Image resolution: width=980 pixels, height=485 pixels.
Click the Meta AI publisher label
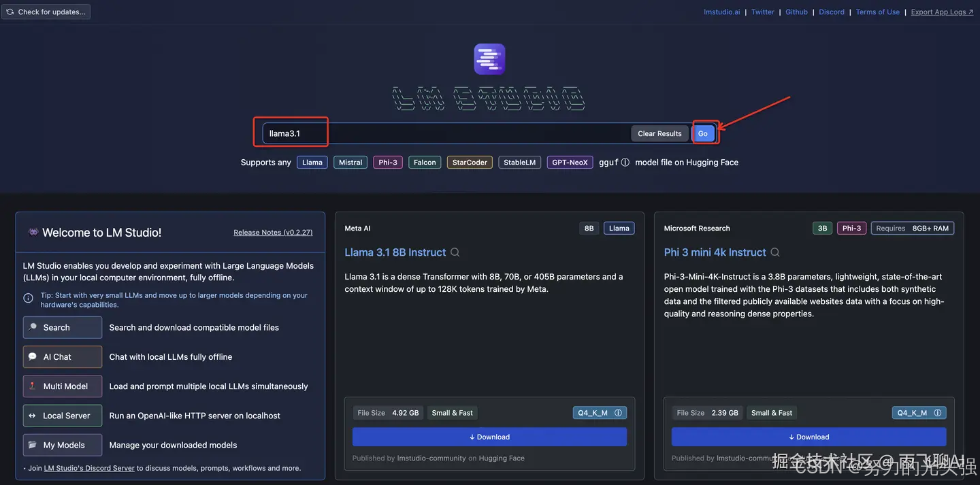point(357,229)
